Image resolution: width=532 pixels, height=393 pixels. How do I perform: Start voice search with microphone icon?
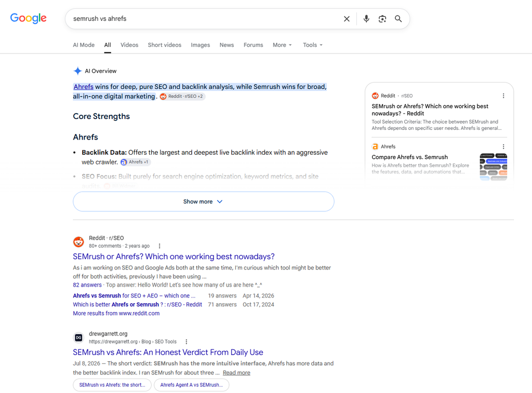366,19
